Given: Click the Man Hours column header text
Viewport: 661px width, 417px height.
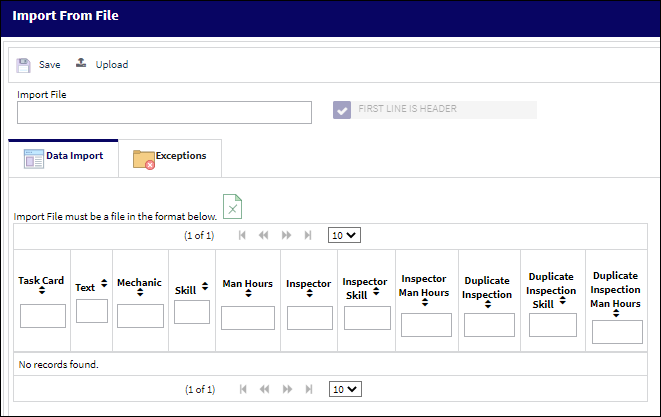Looking at the screenshot, I should click(247, 284).
